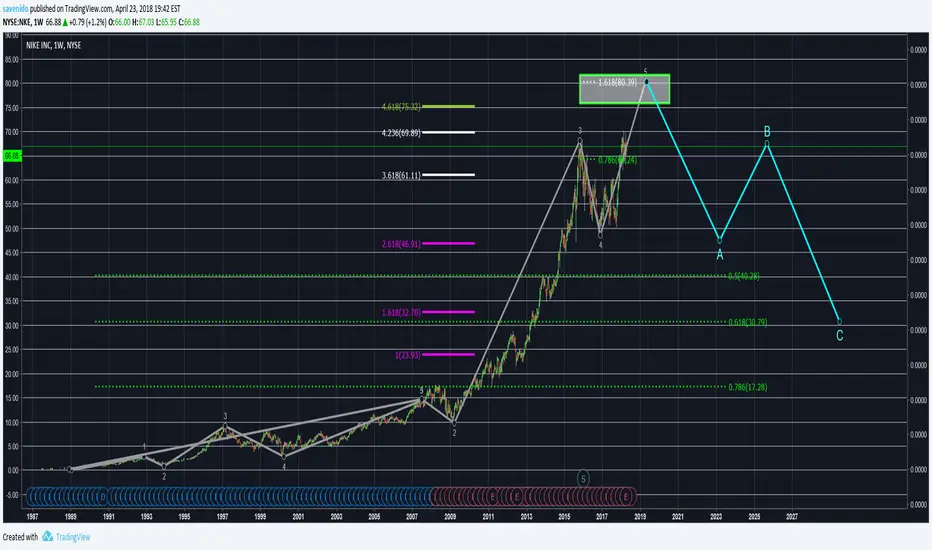This screenshot has width=932, height=550.
Task: Click the 0.786(17.28) retracement label
Action: coord(748,386)
